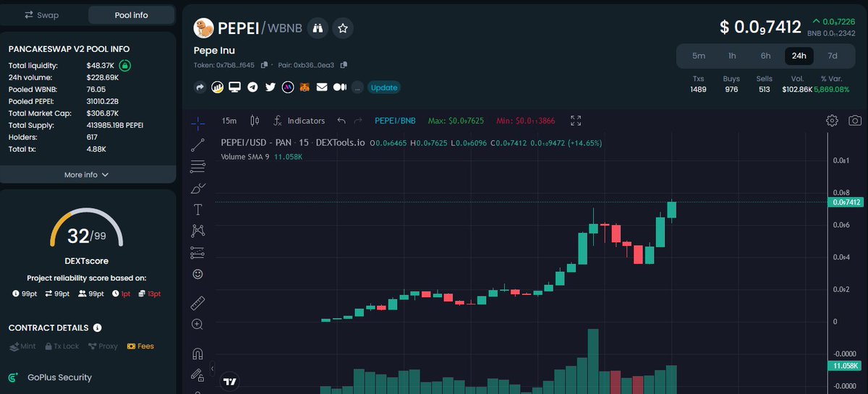Screen dimensions: 868x394
Task: Enter chart fullscreen mode
Action: [x=576, y=121]
